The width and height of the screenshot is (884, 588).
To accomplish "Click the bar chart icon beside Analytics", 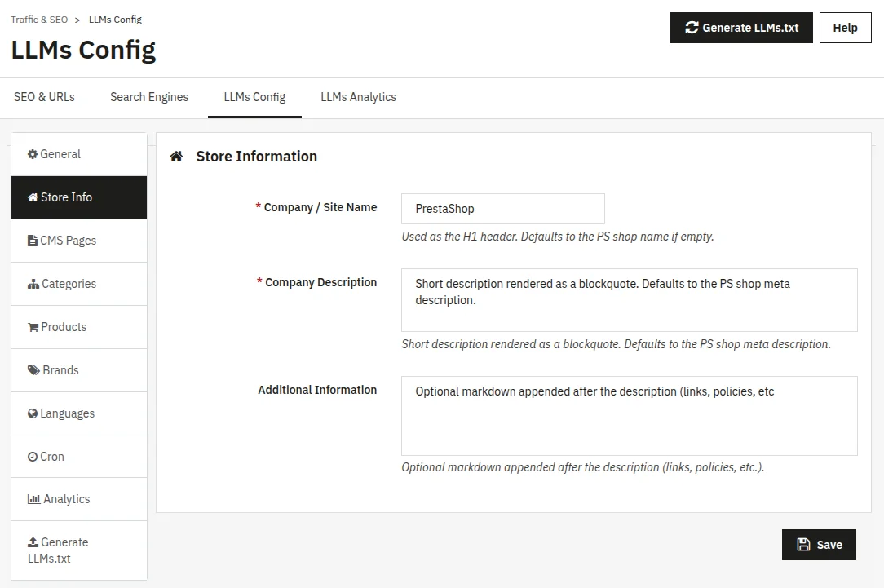I will pos(33,499).
